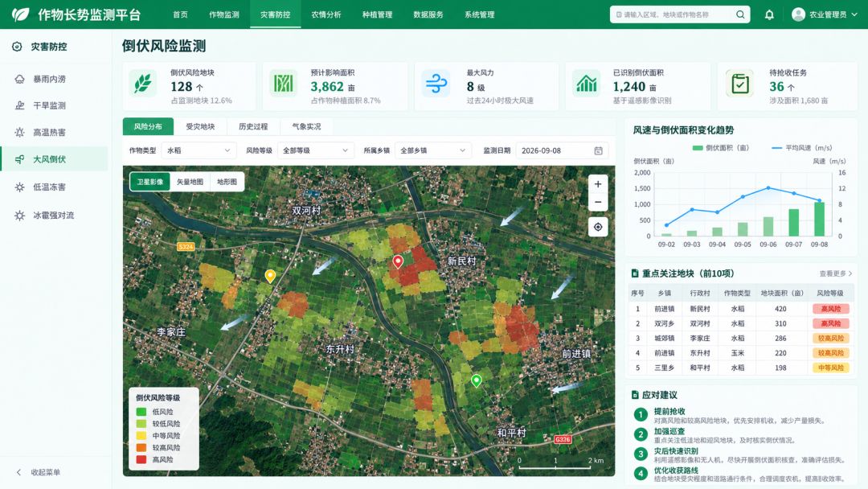868x489 pixels.
Task: Click the 冰雹强对流 sidebar icon
Action: point(20,216)
